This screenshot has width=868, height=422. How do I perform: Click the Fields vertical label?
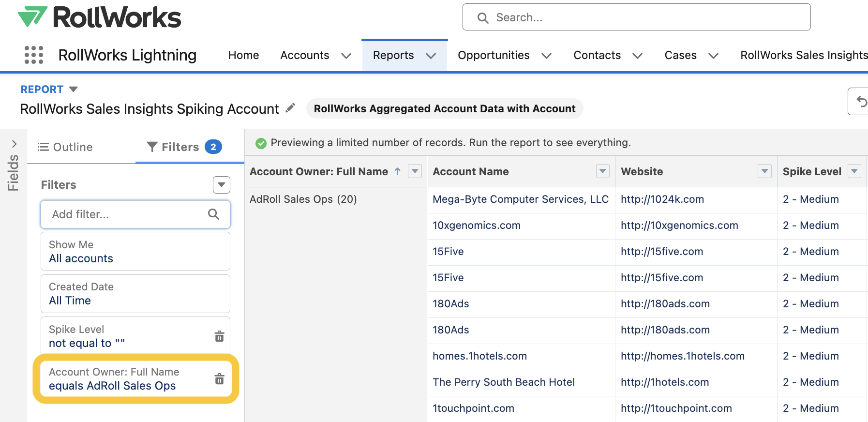[13, 173]
